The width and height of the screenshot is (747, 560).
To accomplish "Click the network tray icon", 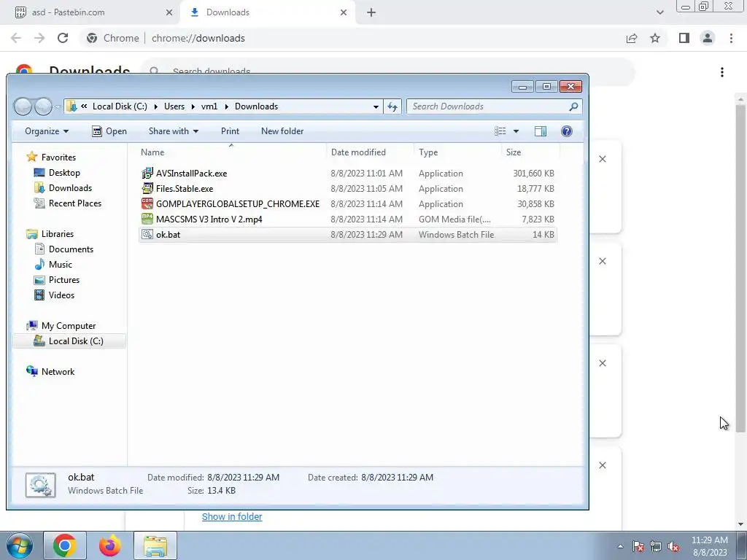I will click(x=656, y=547).
